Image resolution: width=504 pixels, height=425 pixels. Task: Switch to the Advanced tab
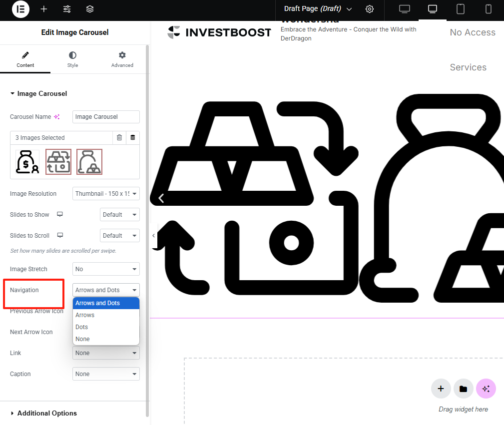pyautogui.click(x=122, y=59)
